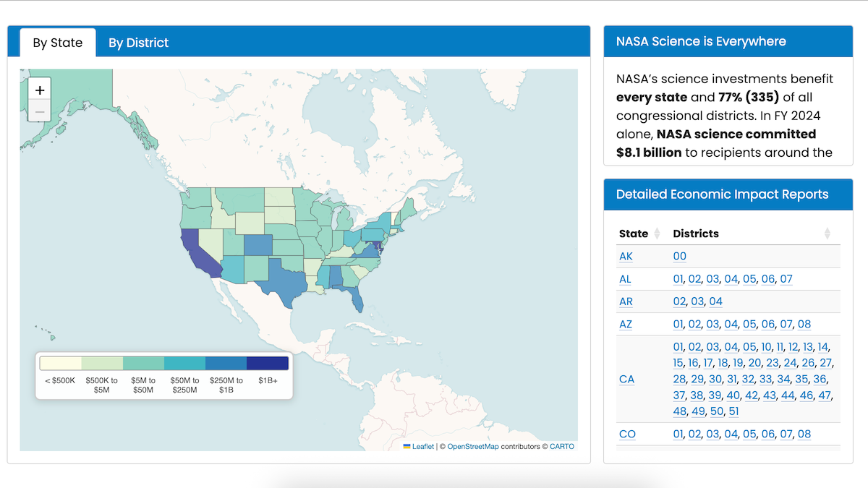Click the '$250M to $1B' legend swatch
The width and height of the screenshot is (868, 488).
pyautogui.click(x=226, y=363)
